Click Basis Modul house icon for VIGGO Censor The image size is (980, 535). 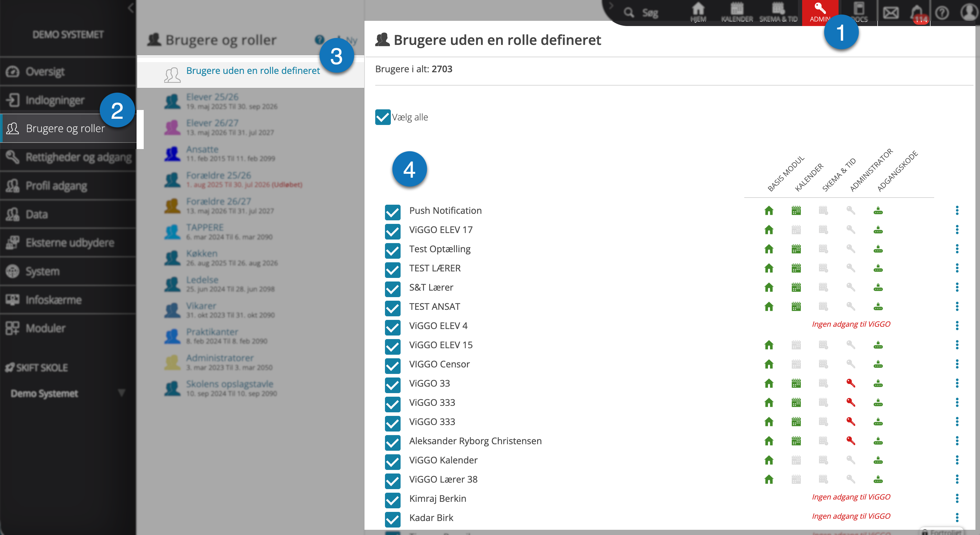[x=769, y=364]
